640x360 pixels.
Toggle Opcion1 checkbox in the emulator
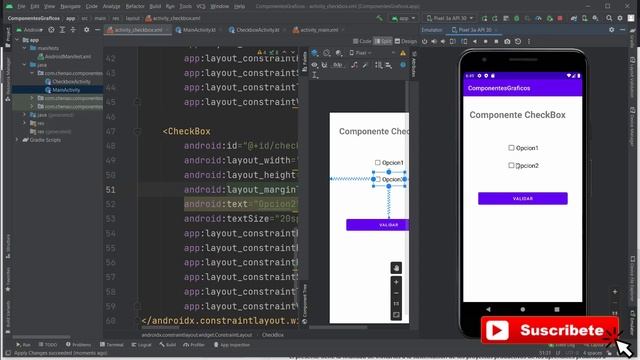[511, 148]
